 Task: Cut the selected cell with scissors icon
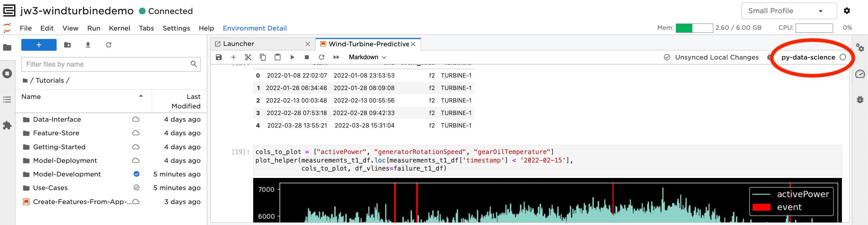tap(248, 57)
